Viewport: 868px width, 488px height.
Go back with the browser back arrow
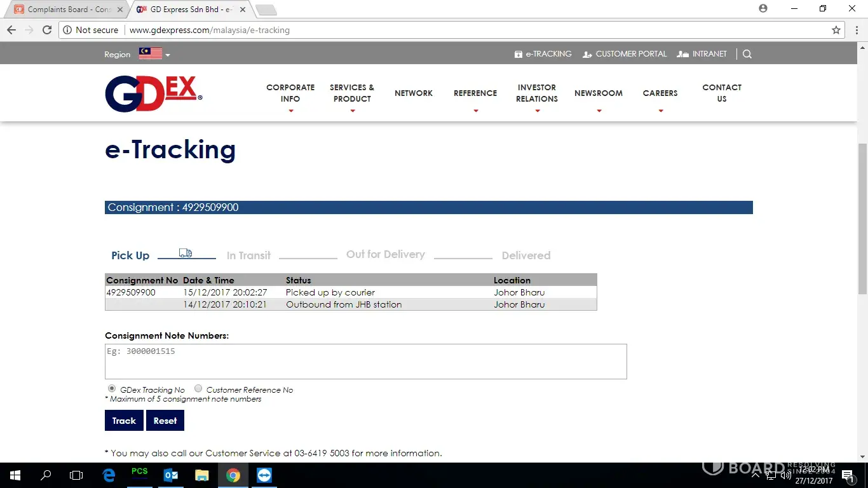(x=11, y=30)
